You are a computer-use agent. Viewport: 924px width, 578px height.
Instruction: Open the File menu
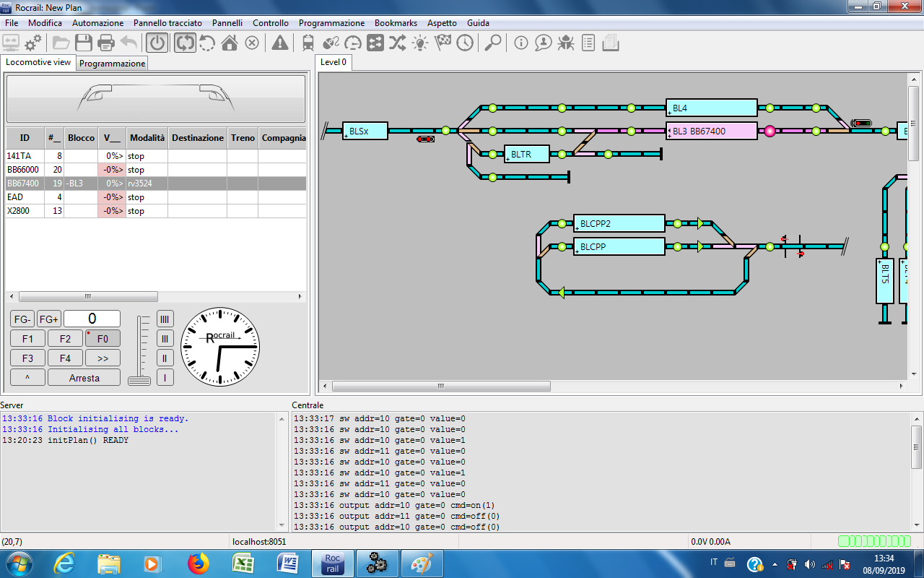[12, 23]
